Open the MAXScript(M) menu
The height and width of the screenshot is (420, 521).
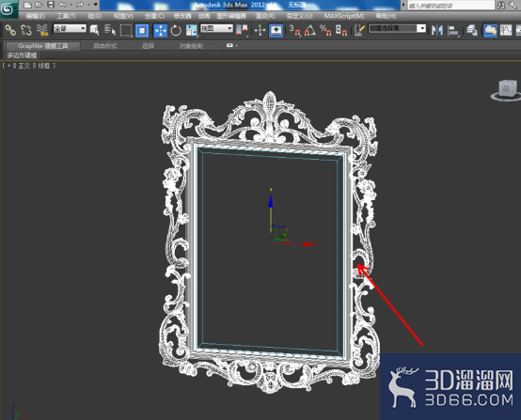[x=344, y=16]
